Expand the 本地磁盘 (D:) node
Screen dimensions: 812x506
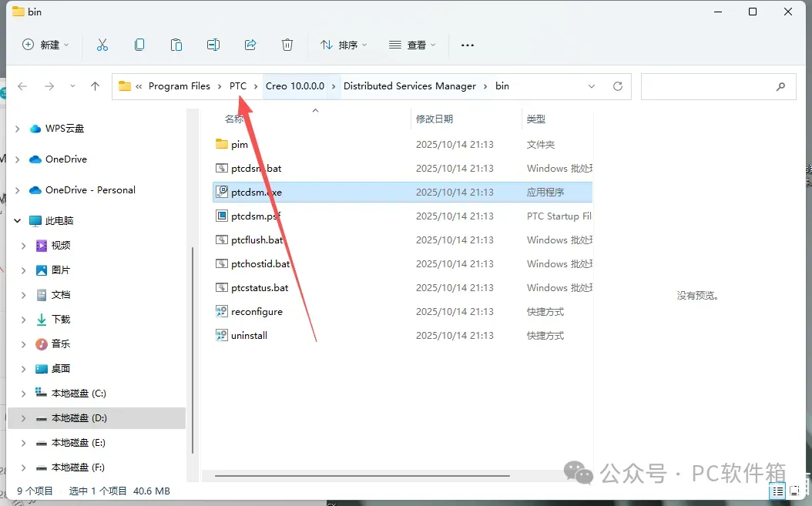coord(23,418)
